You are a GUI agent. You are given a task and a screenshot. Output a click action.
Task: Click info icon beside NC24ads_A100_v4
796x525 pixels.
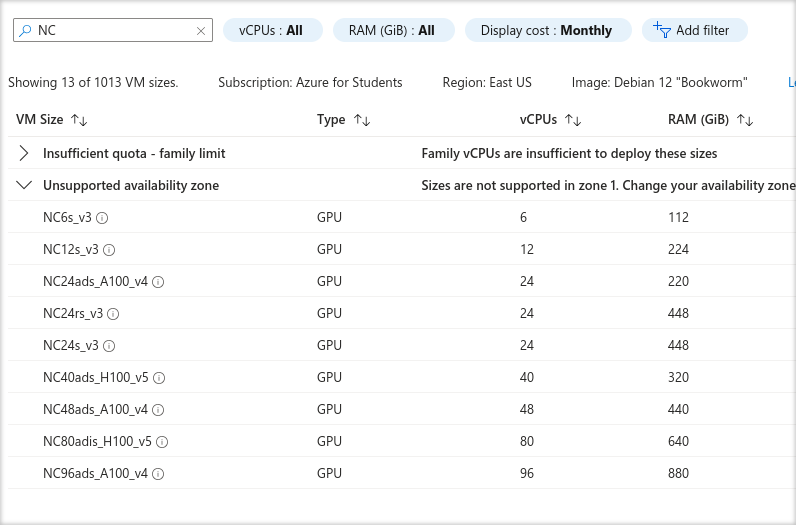coord(158,281)
